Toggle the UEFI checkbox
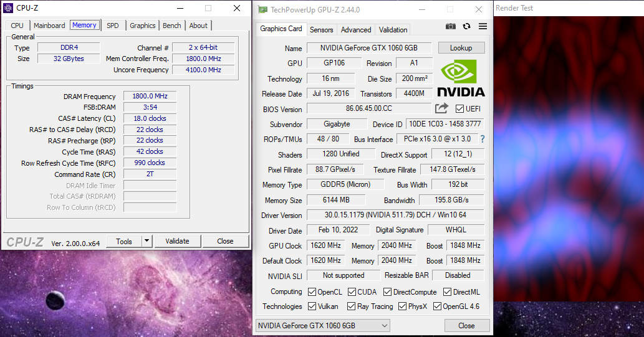Image resolution: width=644 pixels, height=337 pixels. tap(459, 109)
